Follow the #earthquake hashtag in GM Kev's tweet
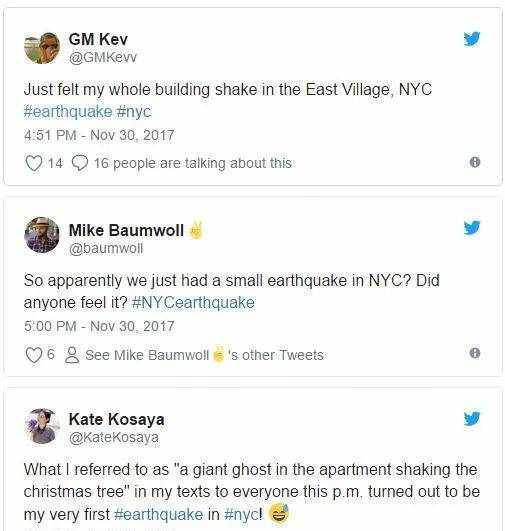 click(x=68, y=112)
